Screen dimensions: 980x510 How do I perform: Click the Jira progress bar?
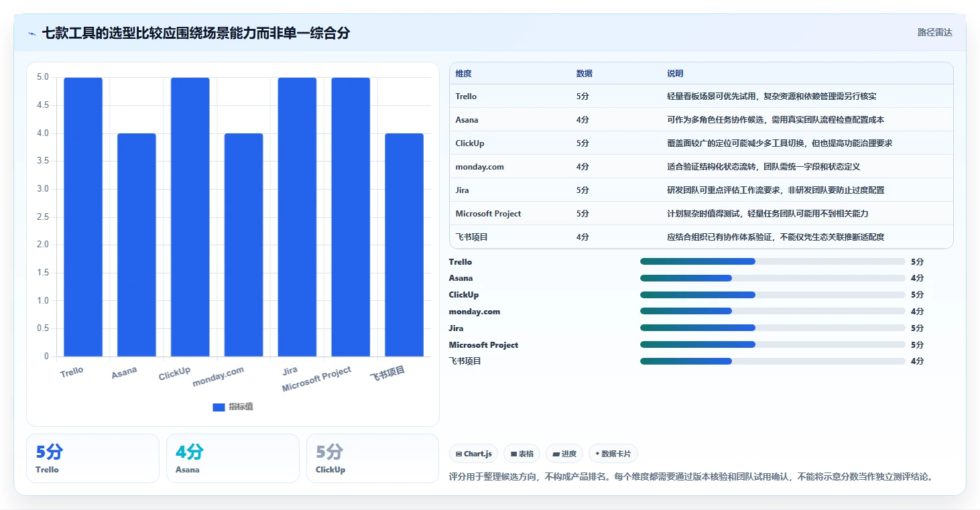point(773,328)
